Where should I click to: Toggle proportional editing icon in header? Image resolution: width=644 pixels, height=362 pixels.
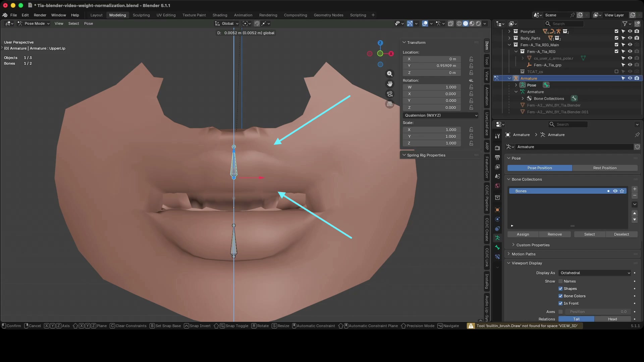(x=257, y=23)
